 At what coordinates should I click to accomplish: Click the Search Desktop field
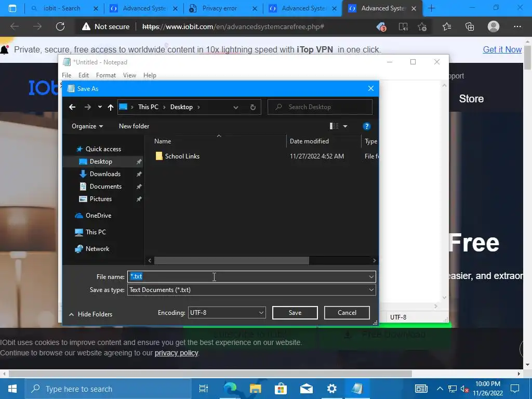[x=320, y=107]
